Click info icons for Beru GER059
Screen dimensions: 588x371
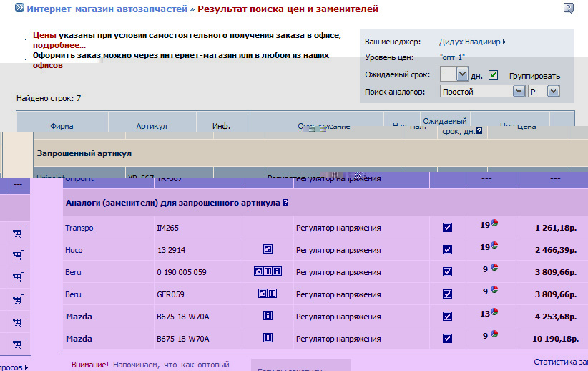268,293
